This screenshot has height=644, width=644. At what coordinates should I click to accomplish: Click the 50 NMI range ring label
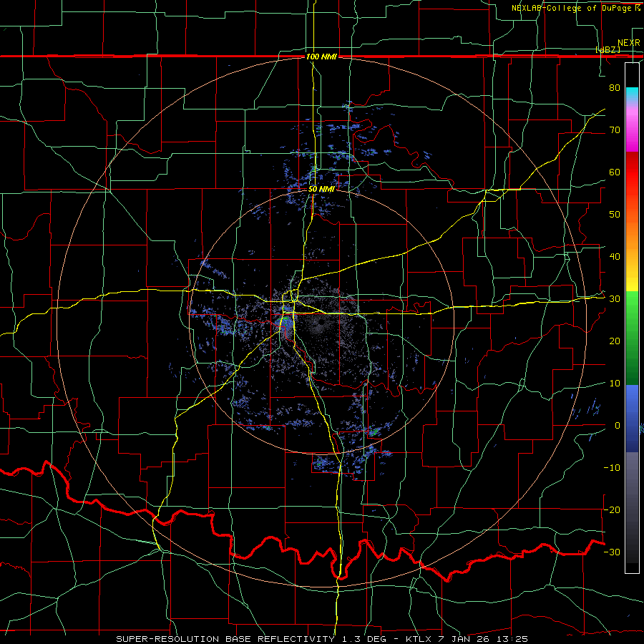(x=321, y=190)
